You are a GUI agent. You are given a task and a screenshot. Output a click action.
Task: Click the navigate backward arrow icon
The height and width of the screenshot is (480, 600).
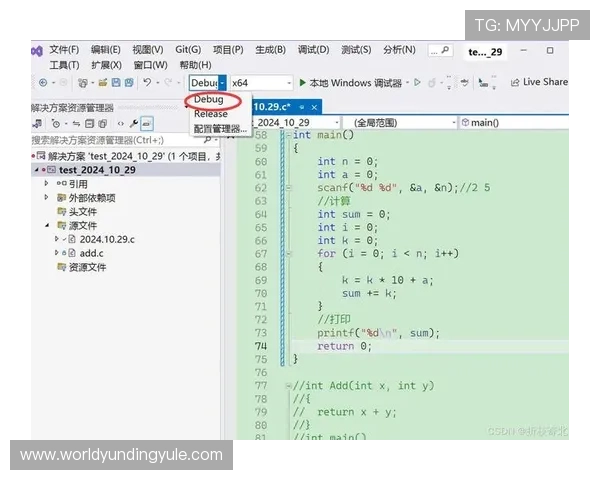pos(43,82)
